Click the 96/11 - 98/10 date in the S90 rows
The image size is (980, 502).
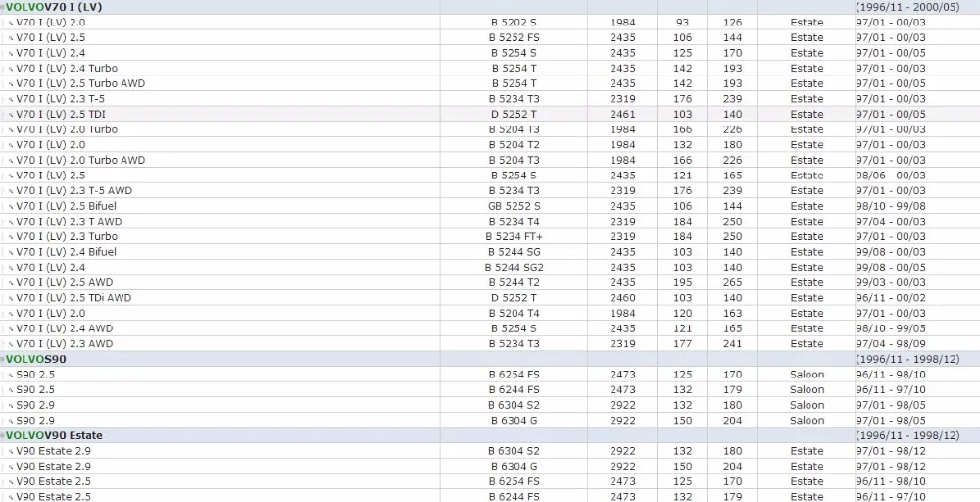pyautogui.click(x=891, y=375)
